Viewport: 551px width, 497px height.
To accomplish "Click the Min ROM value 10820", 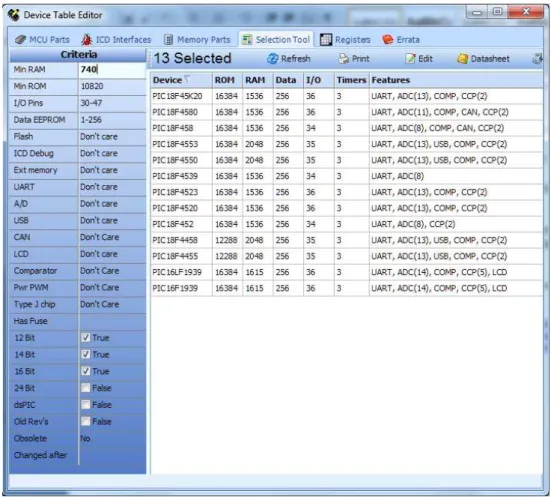I will click(x=92, y=86).
